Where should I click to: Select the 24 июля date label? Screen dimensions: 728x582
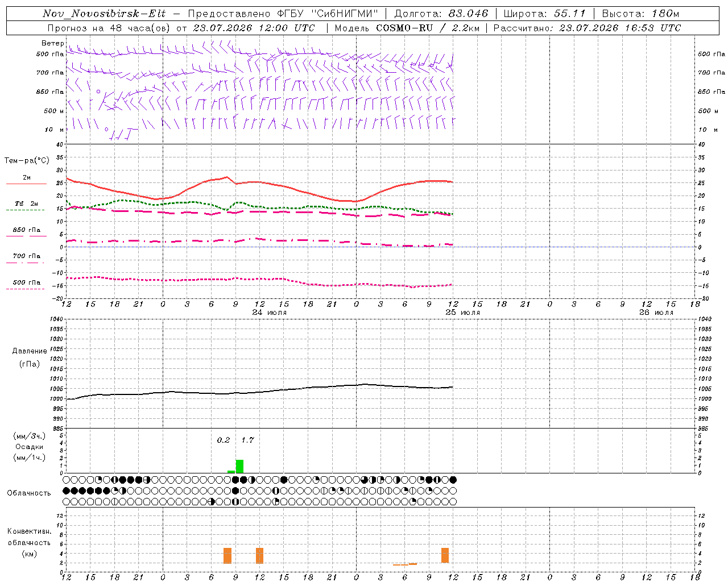click(270, 312)
